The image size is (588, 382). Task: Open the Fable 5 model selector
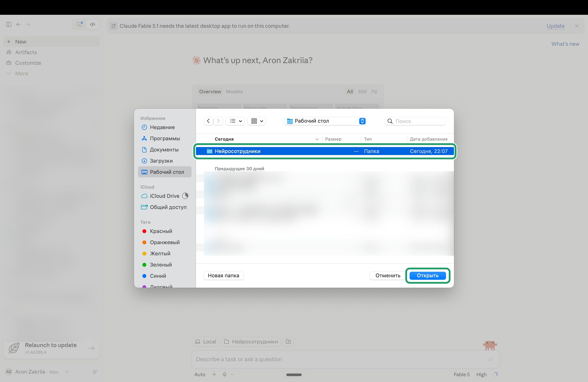pos(462,374)
